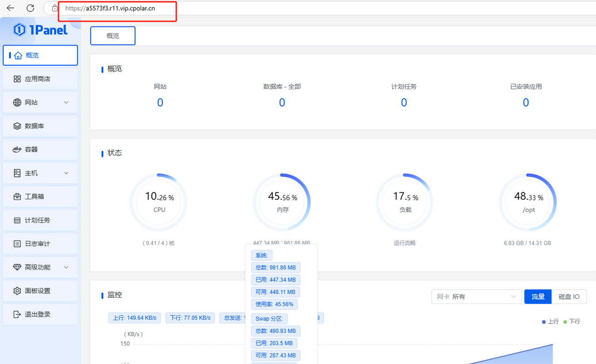Switch monitor to 流量 traffic view

538,297
